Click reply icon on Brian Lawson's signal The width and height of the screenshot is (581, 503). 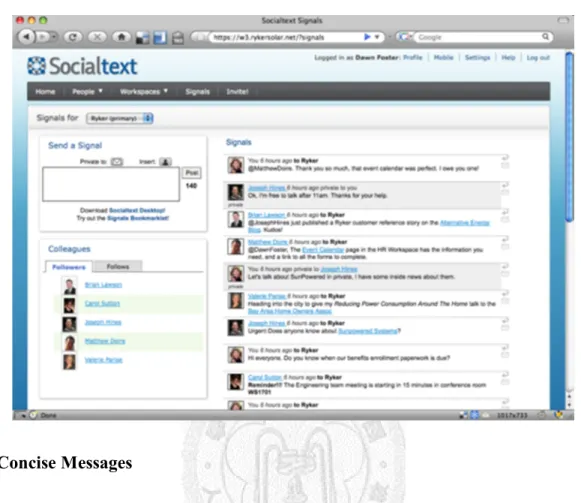(505, 212)
